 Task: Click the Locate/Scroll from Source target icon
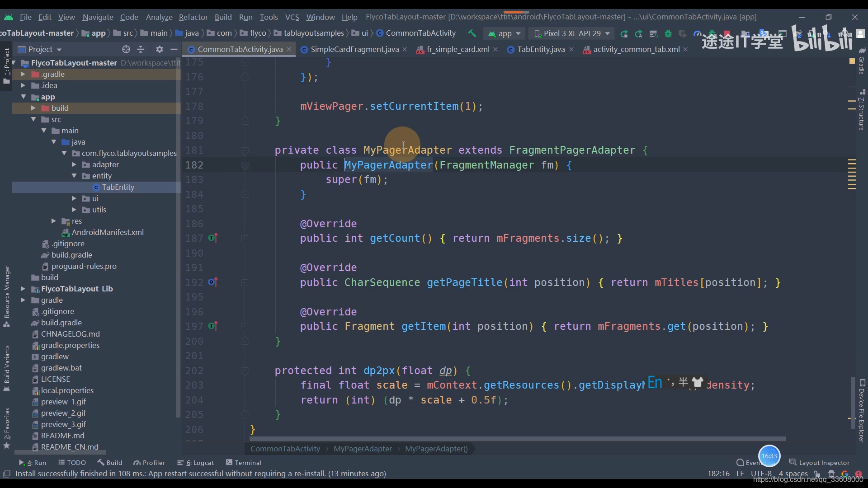coord(126,49)
